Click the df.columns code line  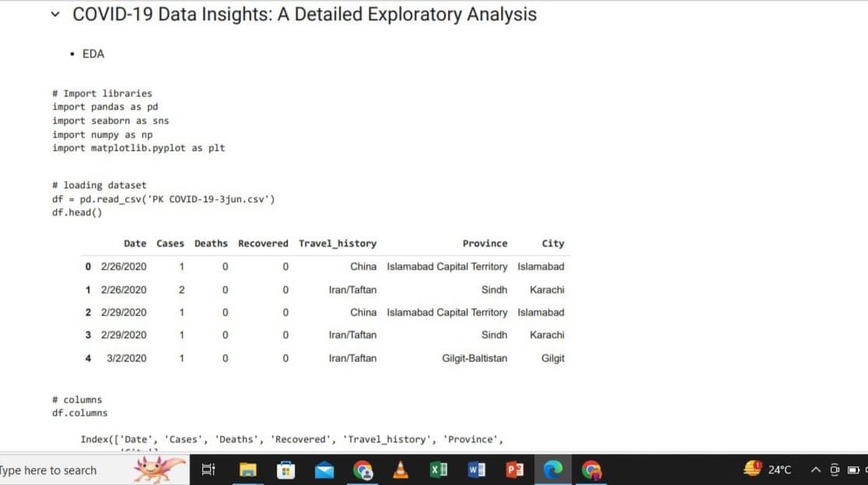coord(80,413)
